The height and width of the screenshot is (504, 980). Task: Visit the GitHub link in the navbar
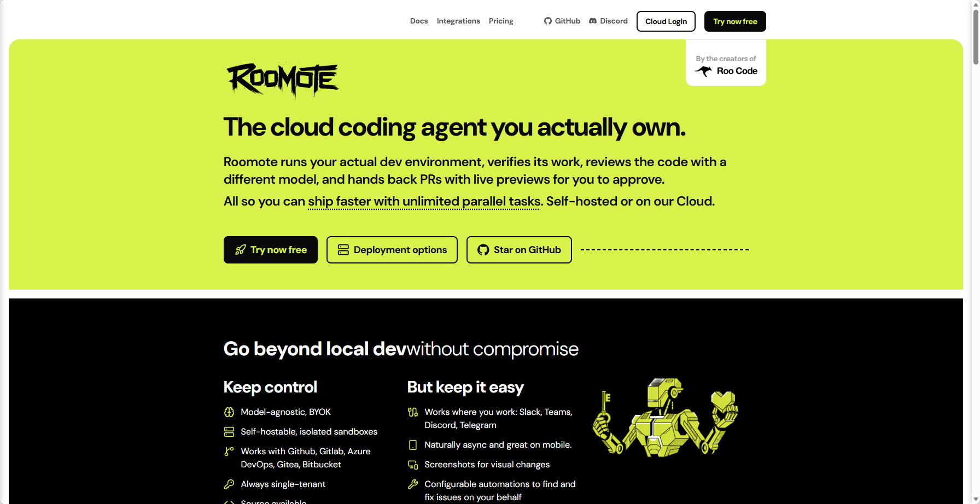tap(562, 21)
